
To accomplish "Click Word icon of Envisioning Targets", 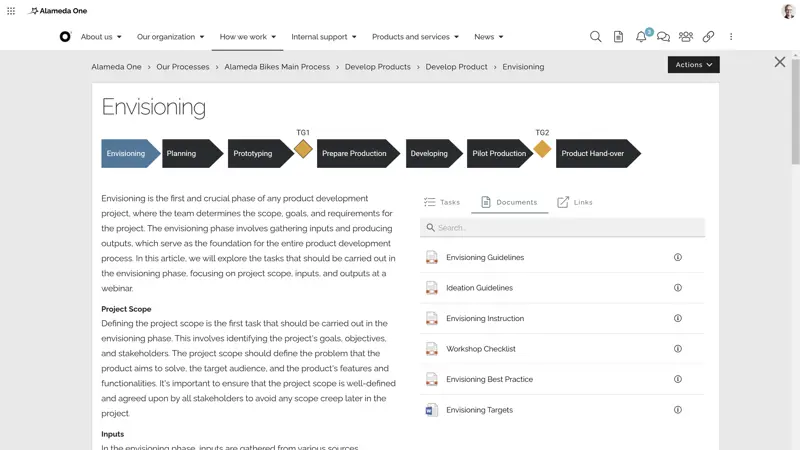I will click(x=432, y=410).
